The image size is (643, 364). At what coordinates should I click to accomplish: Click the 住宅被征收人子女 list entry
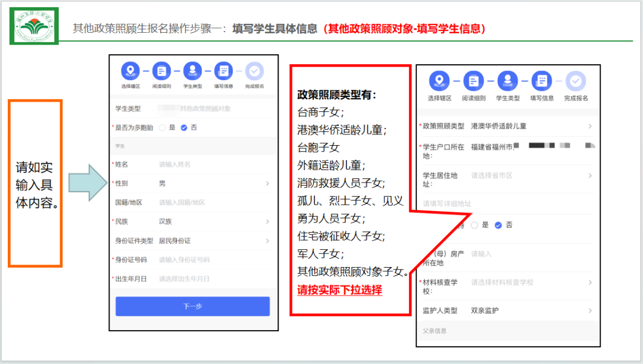click(x=341, y=236)
